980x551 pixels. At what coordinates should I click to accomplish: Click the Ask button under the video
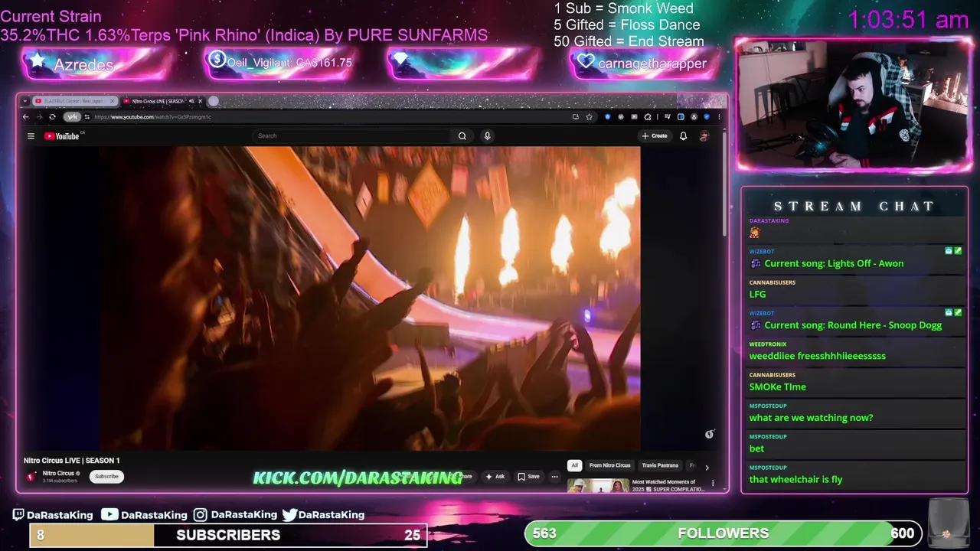(x=495, y=477)
